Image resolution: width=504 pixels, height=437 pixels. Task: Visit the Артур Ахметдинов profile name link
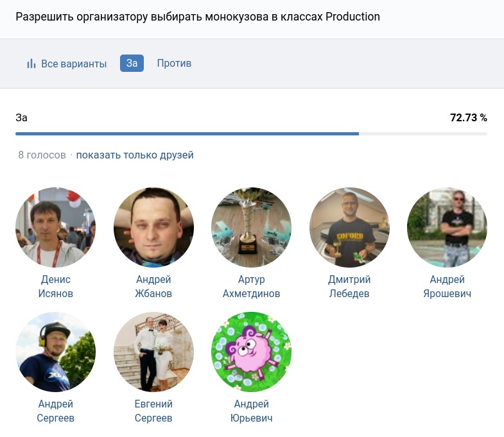point(251,287)
